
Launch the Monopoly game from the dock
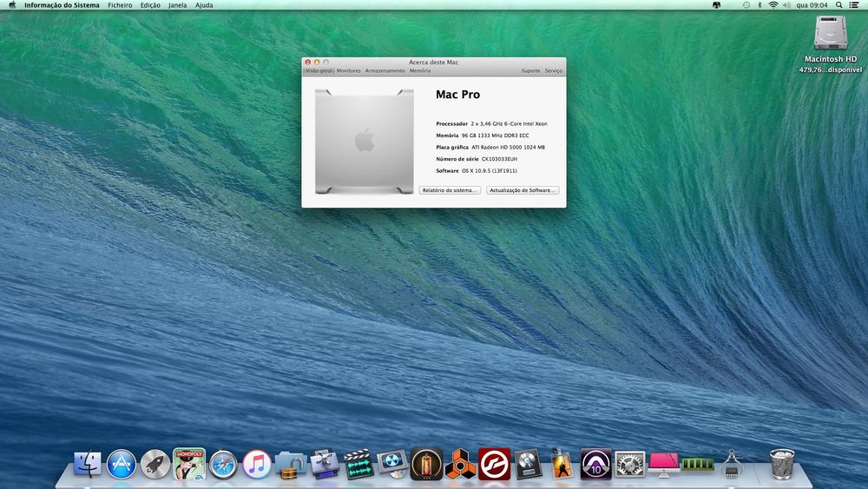tap(188, 464)
